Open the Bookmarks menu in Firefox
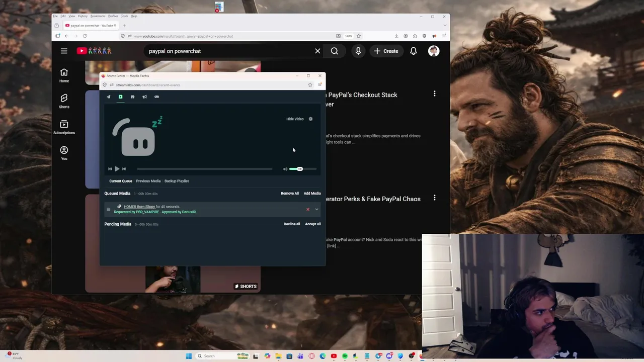Image resolution: width=644 pixels, height=362 pixels. (x=98, y=16)
